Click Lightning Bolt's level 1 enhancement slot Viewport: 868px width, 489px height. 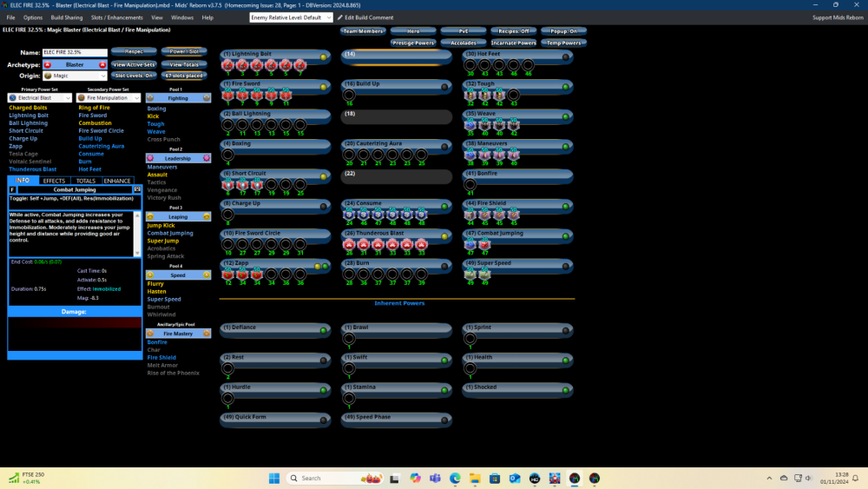click(x=227, y=65)
